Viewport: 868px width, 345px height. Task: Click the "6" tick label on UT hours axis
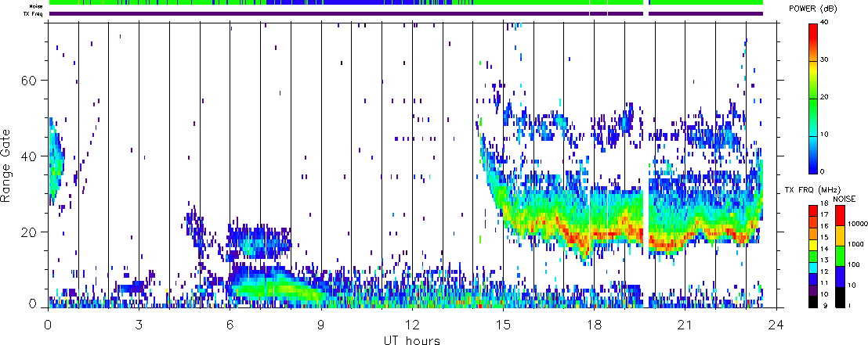point(230,324)
